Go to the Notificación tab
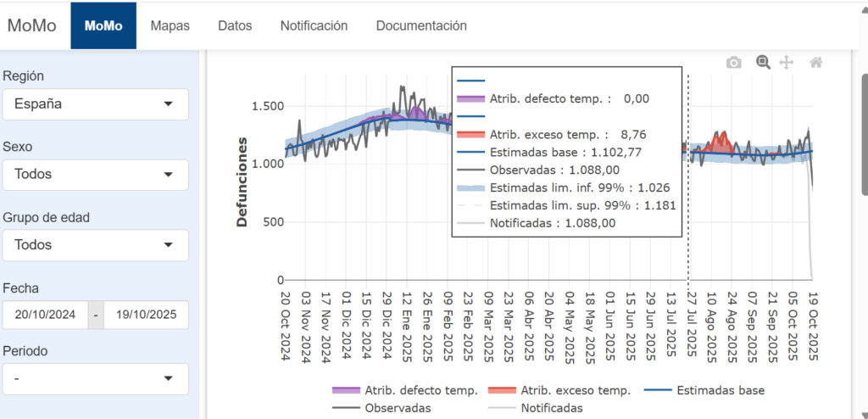This screenshot has width=868, height=419. (x=314, y=25)
